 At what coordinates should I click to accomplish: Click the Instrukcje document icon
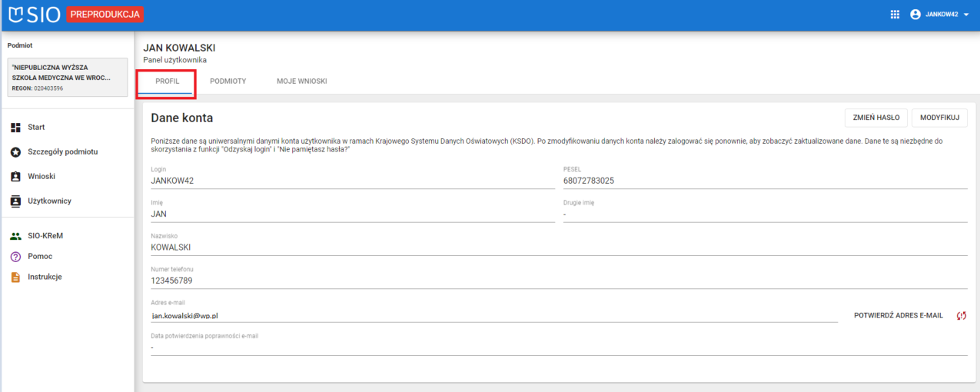(x=15, y=277)
